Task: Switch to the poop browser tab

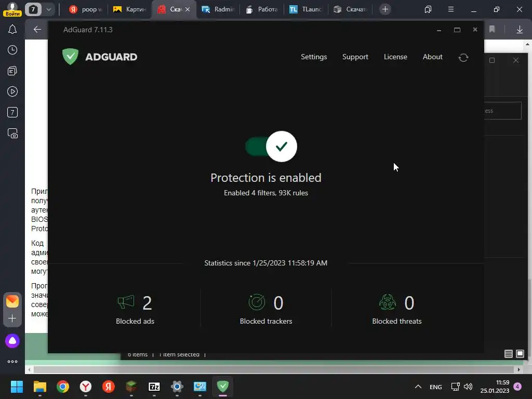Action: point(85,9)
